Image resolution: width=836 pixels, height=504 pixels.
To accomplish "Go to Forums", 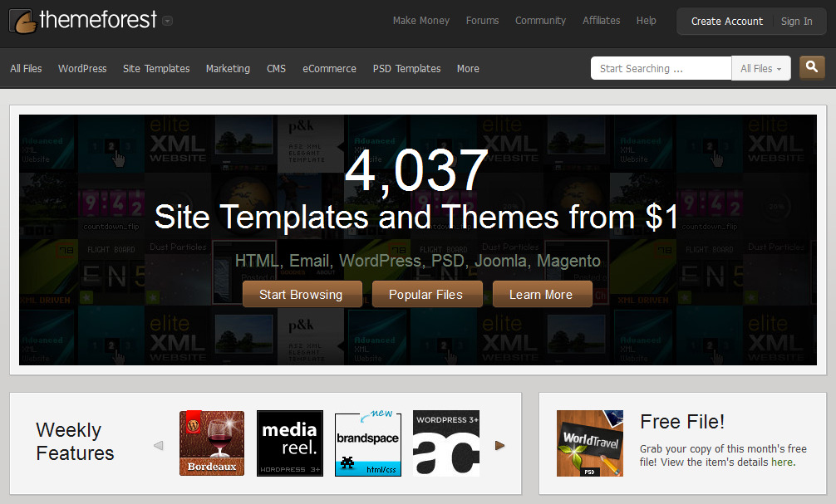I will click(x=483, y=21).
